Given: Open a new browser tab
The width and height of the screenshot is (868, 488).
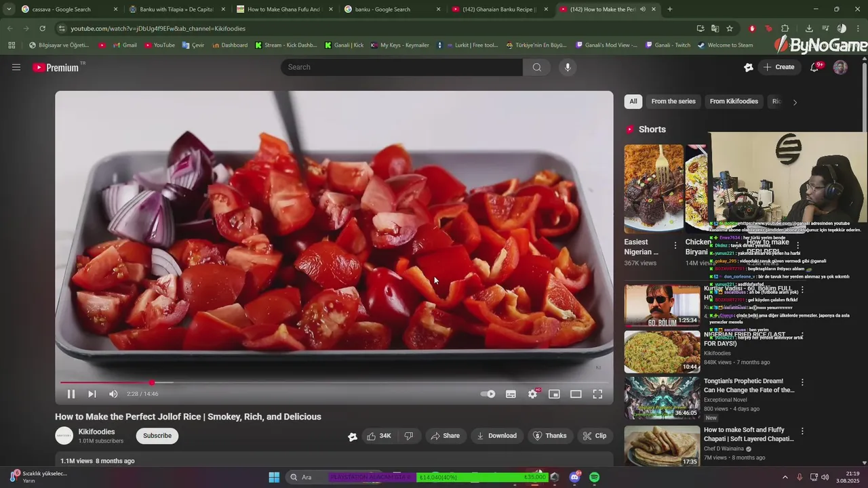Looking at the screenshot, I should [670, 9].
